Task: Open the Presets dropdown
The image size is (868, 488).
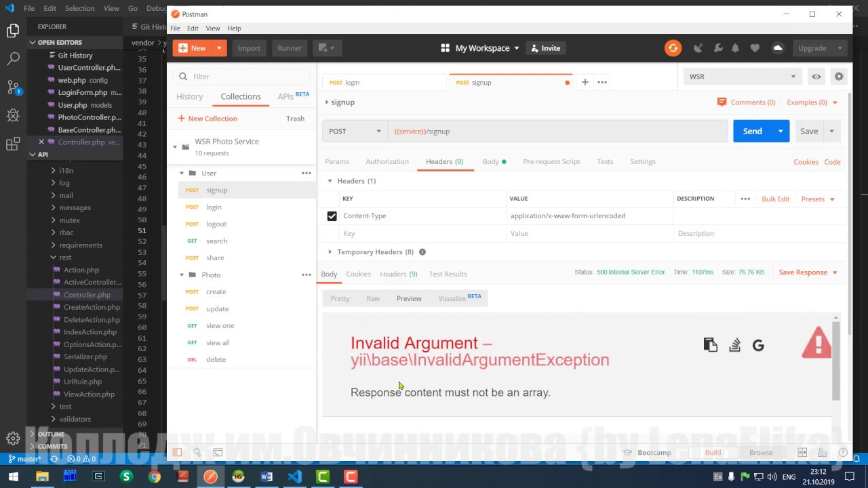Action: tap(818, 199)
